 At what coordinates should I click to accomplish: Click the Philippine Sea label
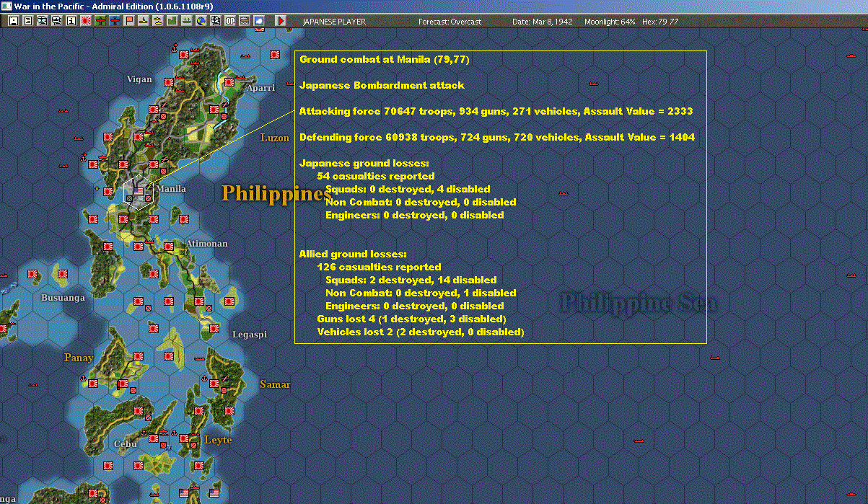(639, 303)
